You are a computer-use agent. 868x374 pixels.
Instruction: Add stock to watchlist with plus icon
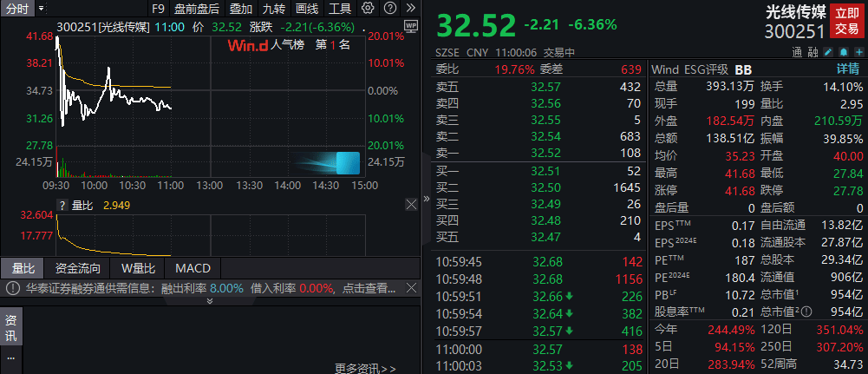859,53
